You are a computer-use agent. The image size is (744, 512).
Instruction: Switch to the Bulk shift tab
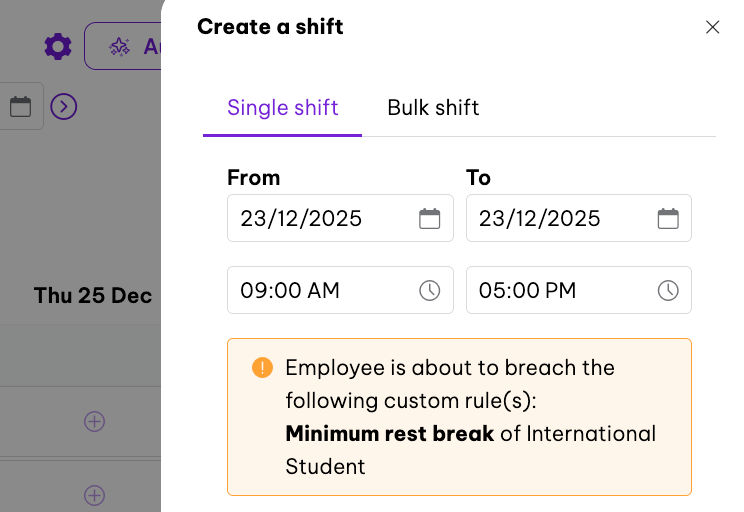pyautogui.click(x=433, y=108)
